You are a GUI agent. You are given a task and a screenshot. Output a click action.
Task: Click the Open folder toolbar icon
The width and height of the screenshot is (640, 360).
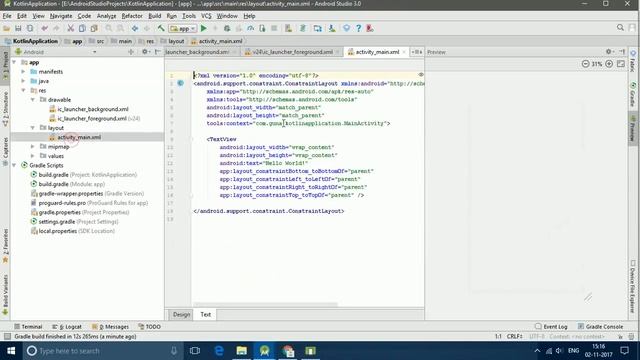(7, 29)
